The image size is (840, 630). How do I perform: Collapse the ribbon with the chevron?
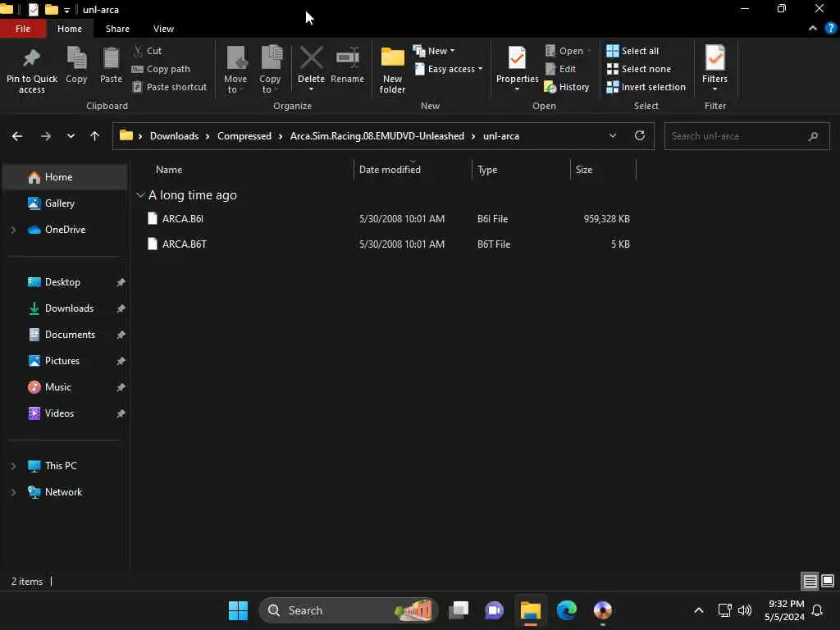click(813, 29)
